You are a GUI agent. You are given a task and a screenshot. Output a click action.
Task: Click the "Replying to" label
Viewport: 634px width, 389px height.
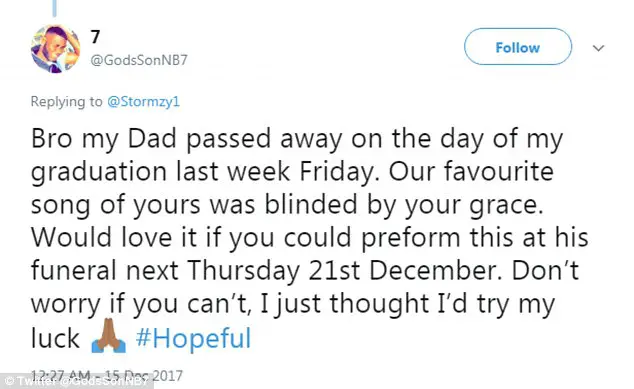66,101
